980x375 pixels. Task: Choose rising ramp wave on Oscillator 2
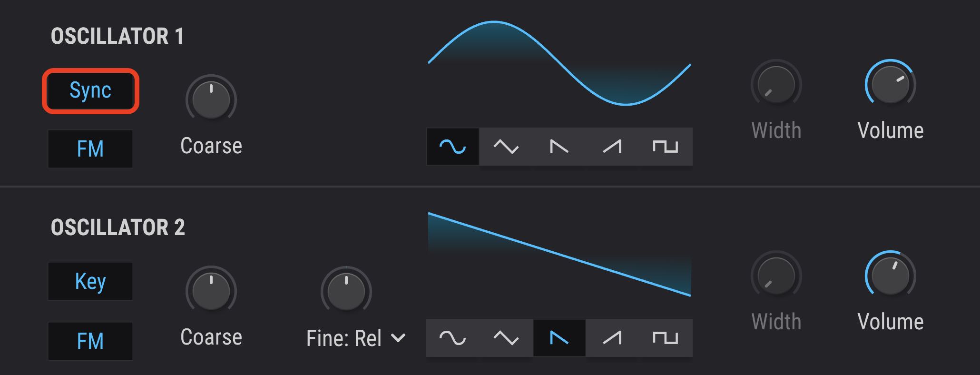coord(612,338)
